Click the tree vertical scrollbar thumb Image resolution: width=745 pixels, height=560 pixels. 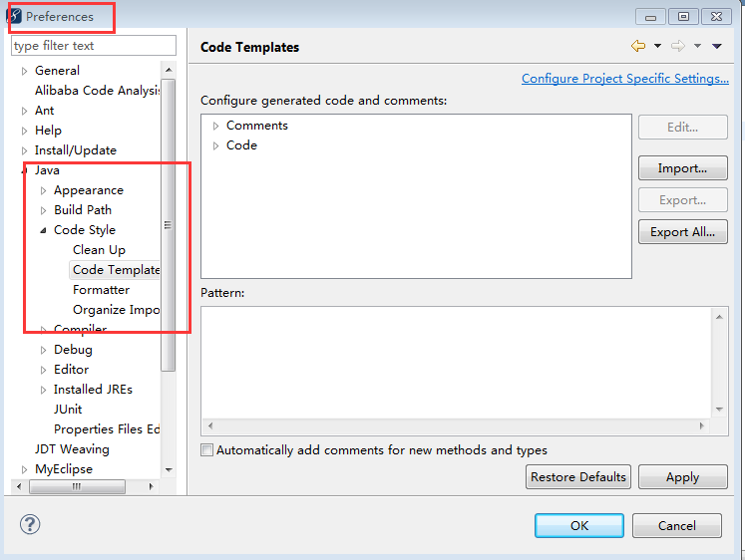point(169,224)
